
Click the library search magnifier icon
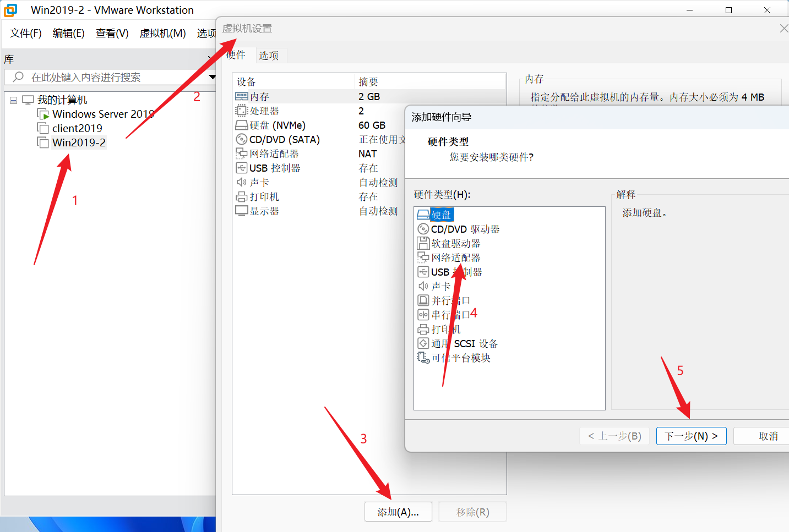coord(19,77)
